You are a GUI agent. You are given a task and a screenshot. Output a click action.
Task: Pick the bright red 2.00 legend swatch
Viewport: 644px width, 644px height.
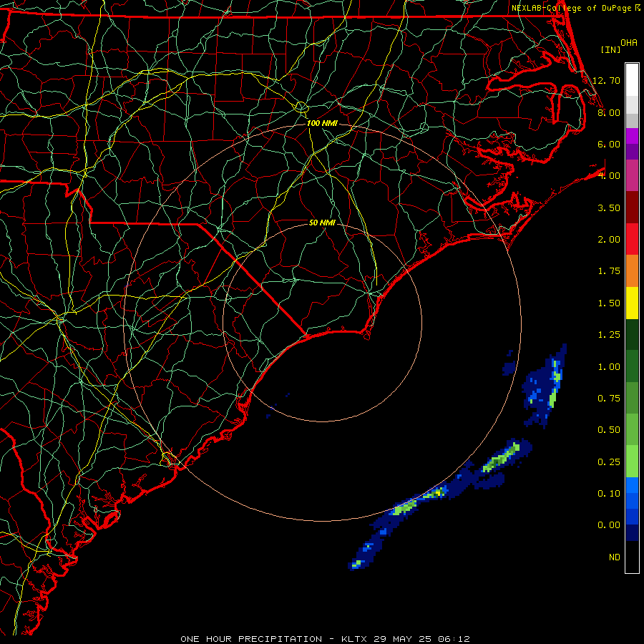632,239
